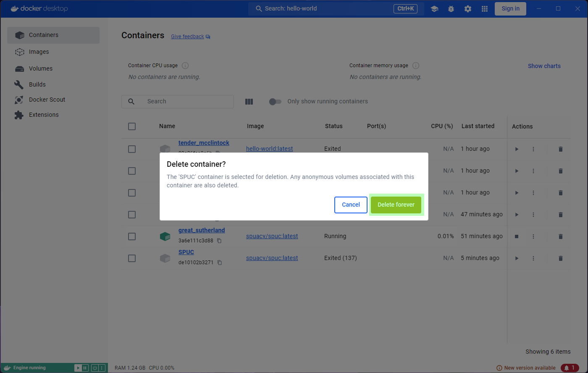Open the manage columns icon

249,101
